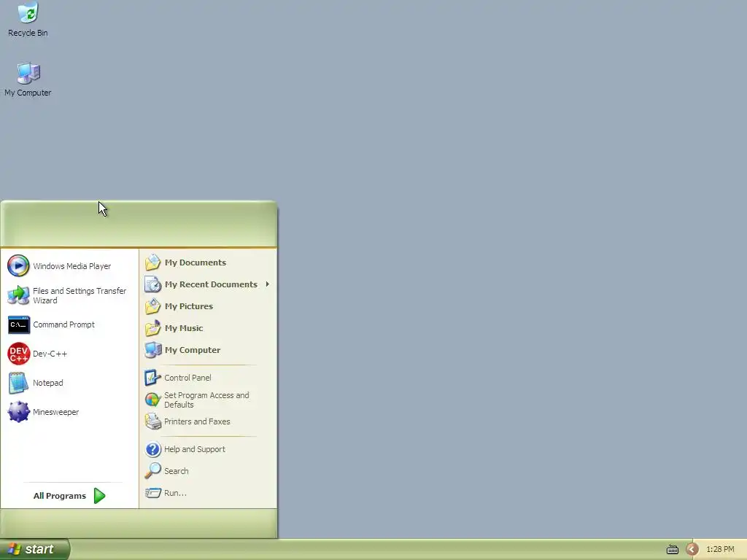Screen dimensions: 747x560
Task: Expand All Programs green arrow
Action: pyautogui.click(x=99, y=496)
